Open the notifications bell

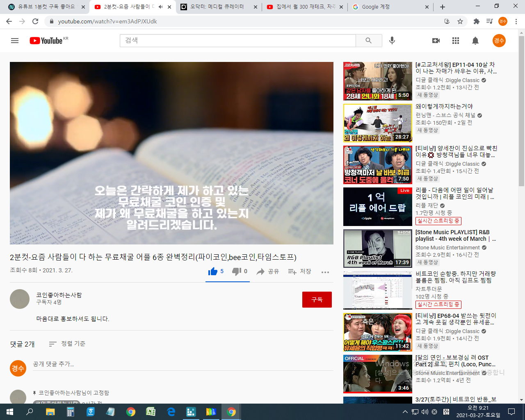coord(475,40)
